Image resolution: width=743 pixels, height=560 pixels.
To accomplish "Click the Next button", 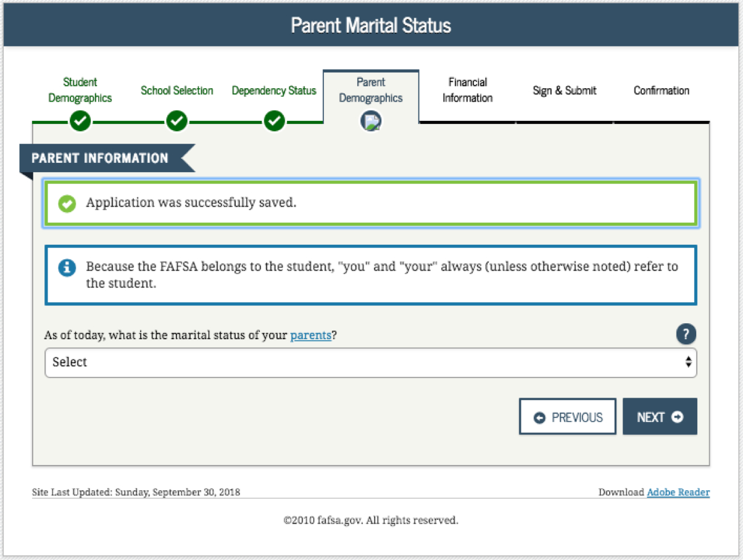I will coord(660,417).
